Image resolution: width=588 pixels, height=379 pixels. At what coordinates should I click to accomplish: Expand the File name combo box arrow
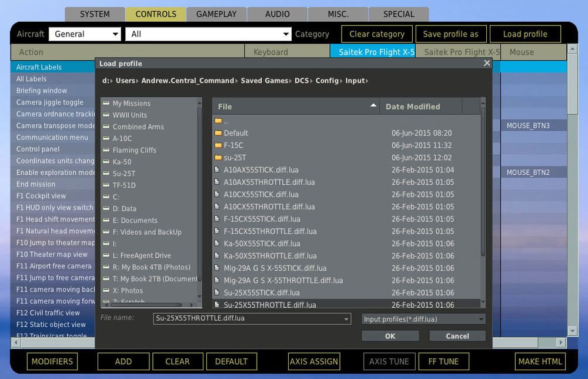click(x=346, y=319)
